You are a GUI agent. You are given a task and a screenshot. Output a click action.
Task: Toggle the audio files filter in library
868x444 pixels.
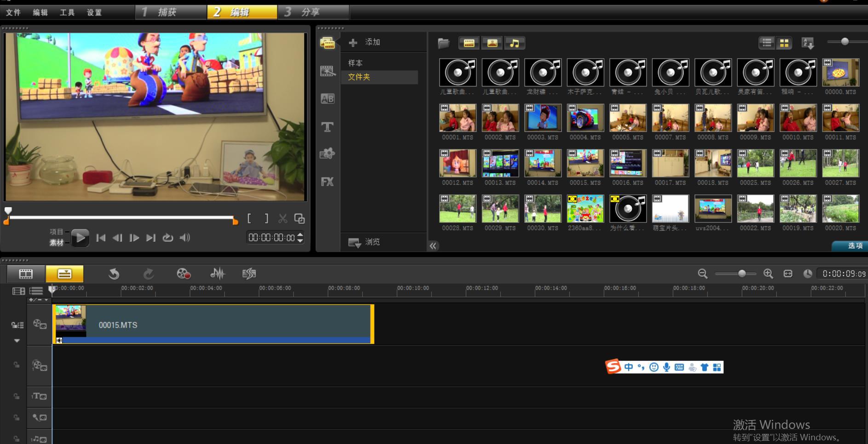(x=515, y=43)
